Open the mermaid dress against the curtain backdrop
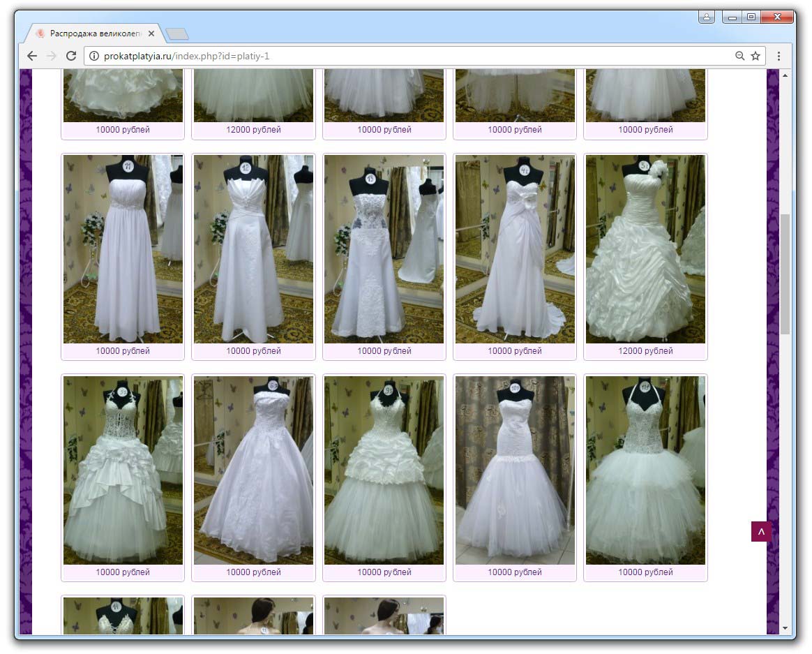The image size is (812, 654). tap(516, 470)
